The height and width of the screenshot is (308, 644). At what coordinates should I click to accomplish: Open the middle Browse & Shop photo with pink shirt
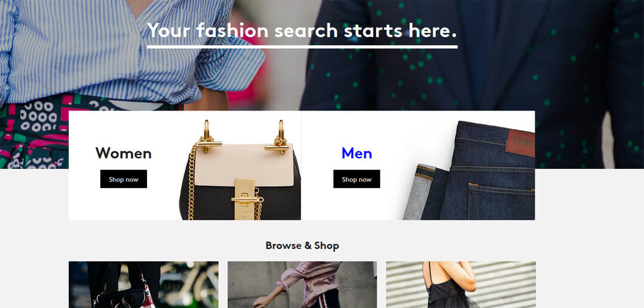point(302,285)
